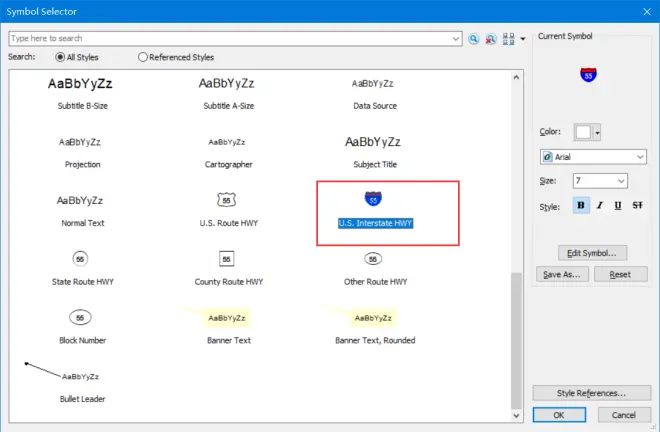Dismiss dialog with Cancel button
The image size is (660, 432).
click(624, 415)
